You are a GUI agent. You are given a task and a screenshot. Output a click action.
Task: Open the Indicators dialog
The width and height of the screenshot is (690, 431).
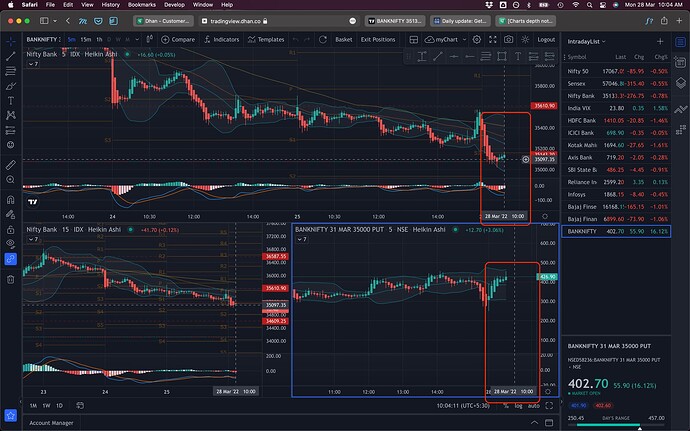221,40
